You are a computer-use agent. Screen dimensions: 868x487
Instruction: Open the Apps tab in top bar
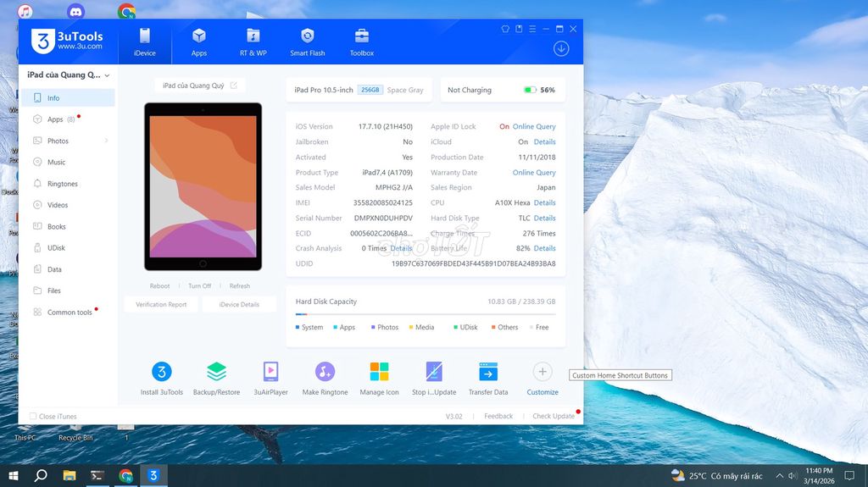198,42
